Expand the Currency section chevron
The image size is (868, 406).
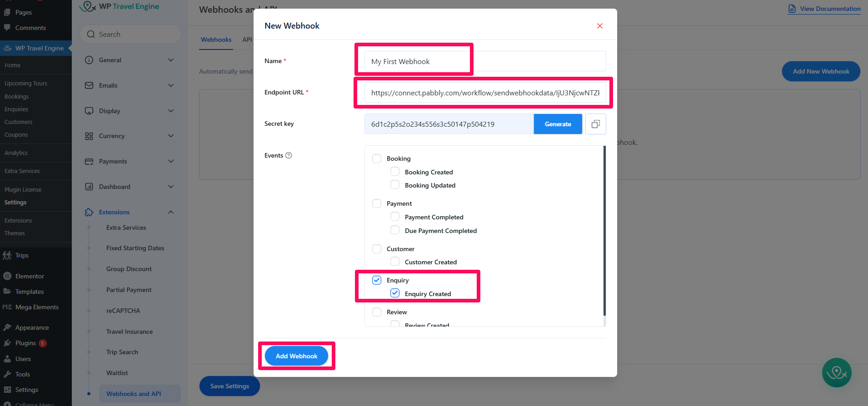click(x=171, y=136)
